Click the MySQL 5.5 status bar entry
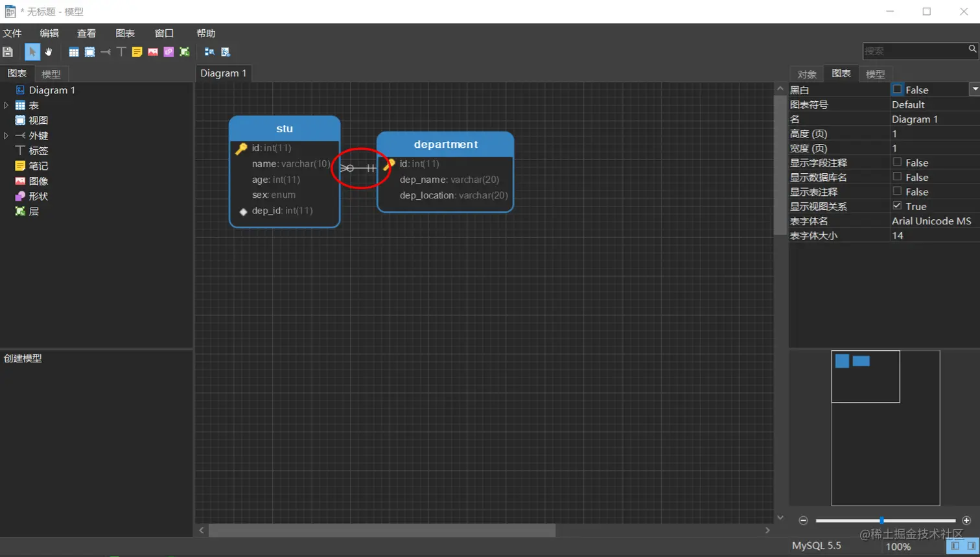This screenshot has width=980, height=557. (817, 546)
